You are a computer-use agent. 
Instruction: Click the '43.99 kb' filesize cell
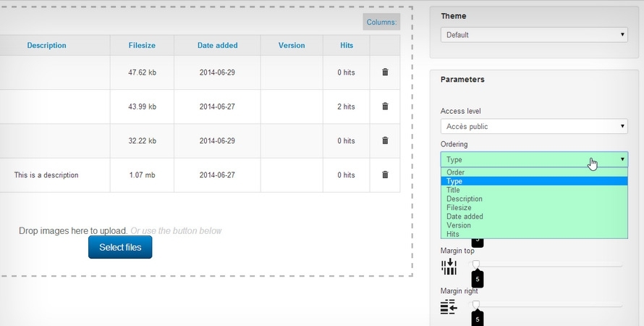[142, 106]
